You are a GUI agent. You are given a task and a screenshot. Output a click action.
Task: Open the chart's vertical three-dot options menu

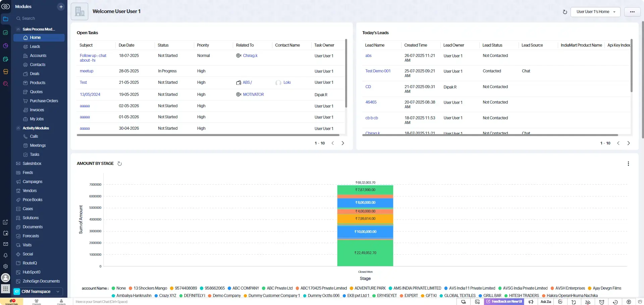click(628, 164)
